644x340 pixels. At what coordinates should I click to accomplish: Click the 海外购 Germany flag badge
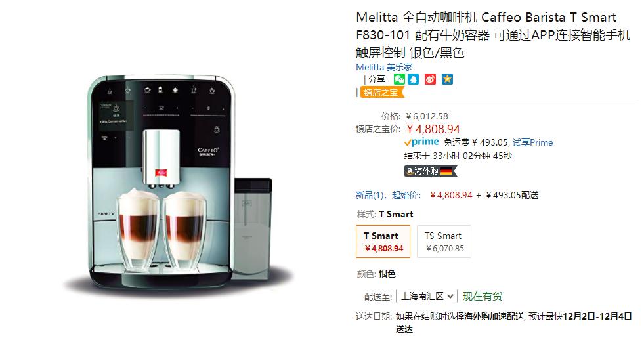(x=431, y=171)
